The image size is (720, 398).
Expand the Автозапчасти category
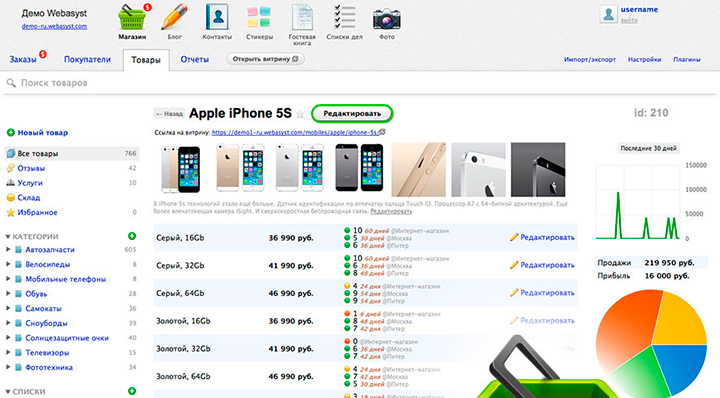8,250
